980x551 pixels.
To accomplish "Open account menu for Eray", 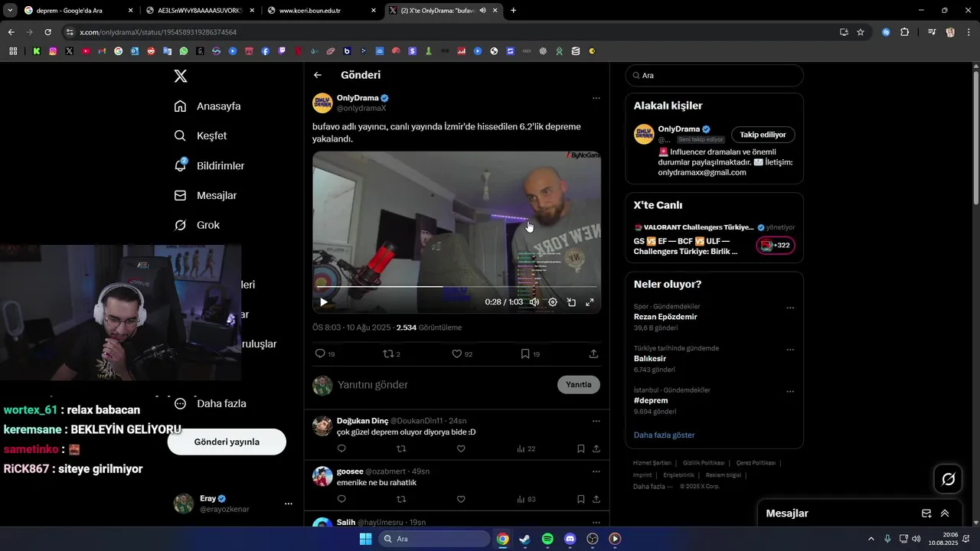I will (x=233, y=504).
